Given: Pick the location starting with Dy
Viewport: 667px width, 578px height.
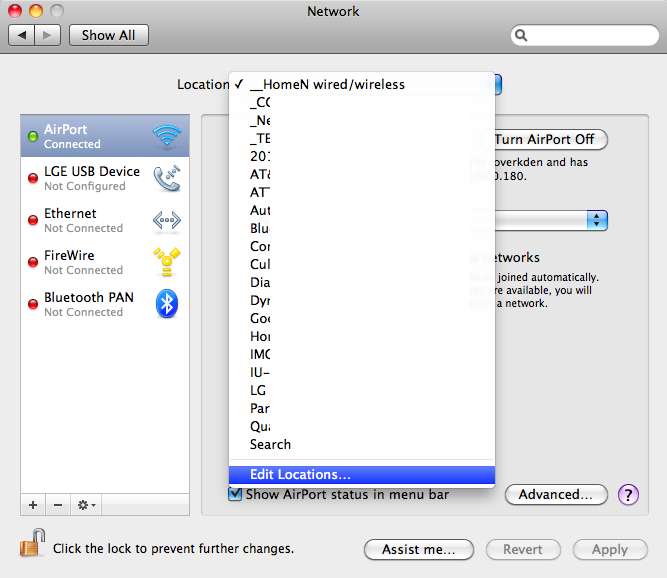Looking at the screenshot, I should (362, 300).
